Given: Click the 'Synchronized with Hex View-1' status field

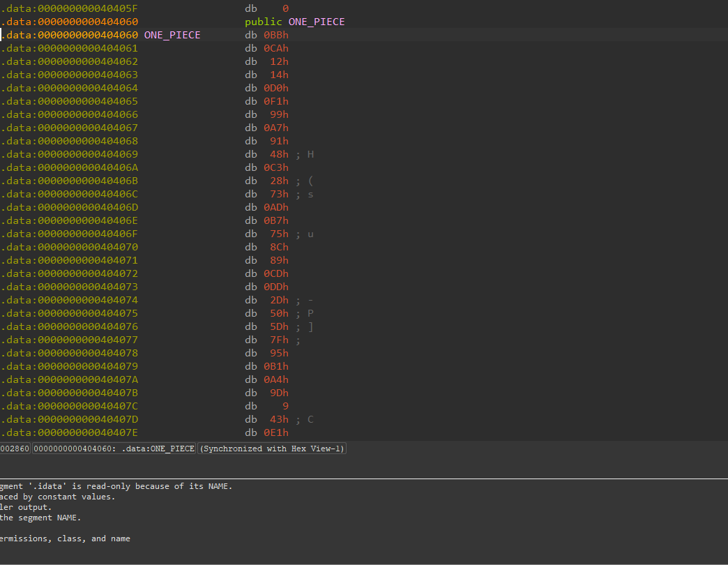Looking at the screenshot, I should (x=272, y=449).
